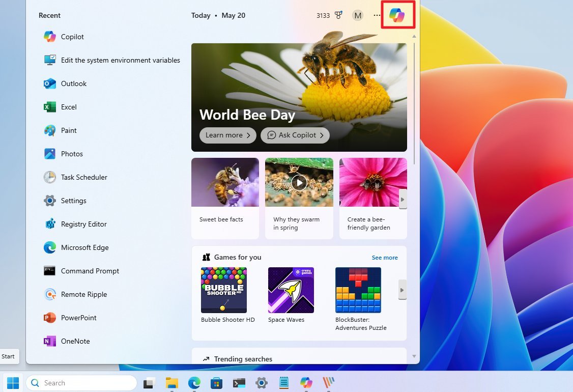The height and width of the screenshot is (392, 573).
Task: Play the Why they swarm in spring video
Action: tap(299, 182)
